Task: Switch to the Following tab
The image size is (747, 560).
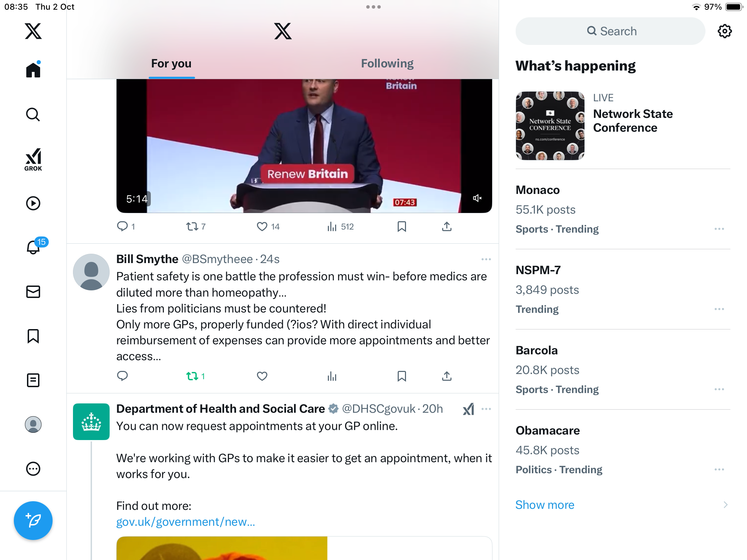Action: tap(387, 64)
